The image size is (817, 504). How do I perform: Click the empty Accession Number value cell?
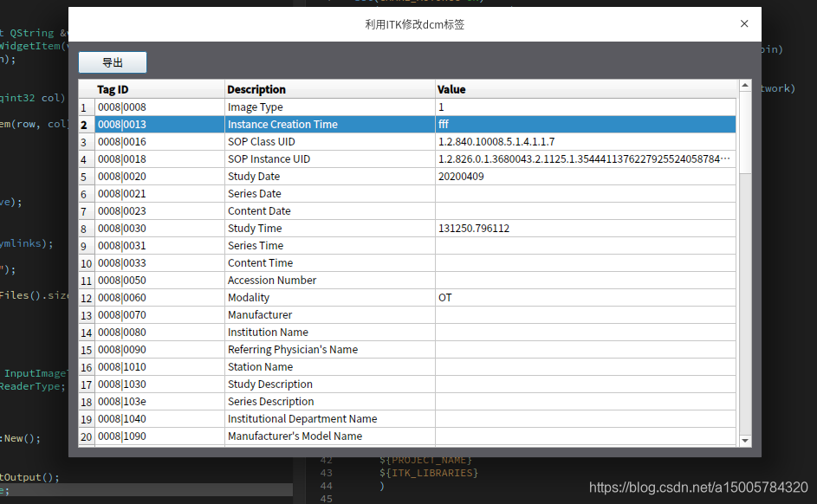coord(586,280)
